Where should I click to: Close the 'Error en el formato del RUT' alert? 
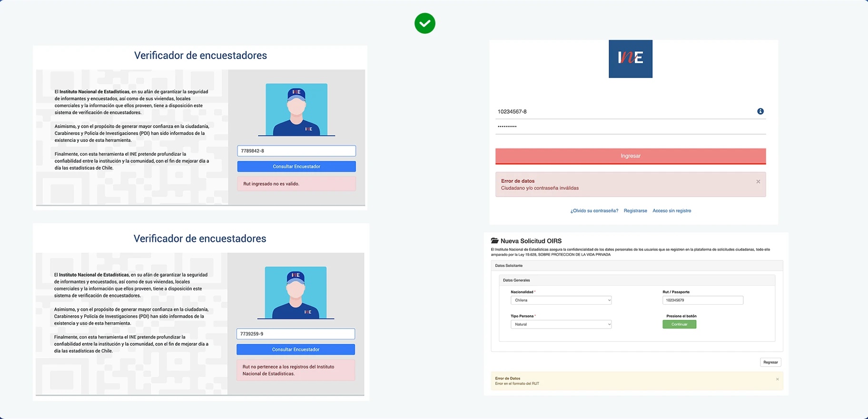[778, 379]
